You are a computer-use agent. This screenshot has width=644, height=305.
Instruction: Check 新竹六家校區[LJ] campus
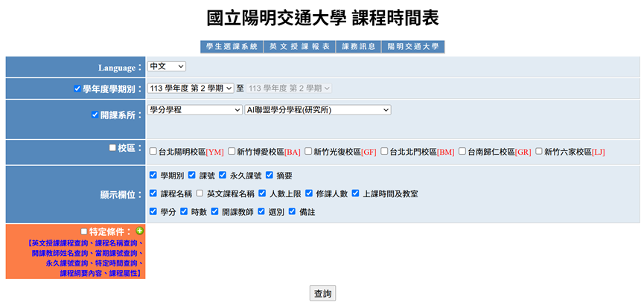539,152
